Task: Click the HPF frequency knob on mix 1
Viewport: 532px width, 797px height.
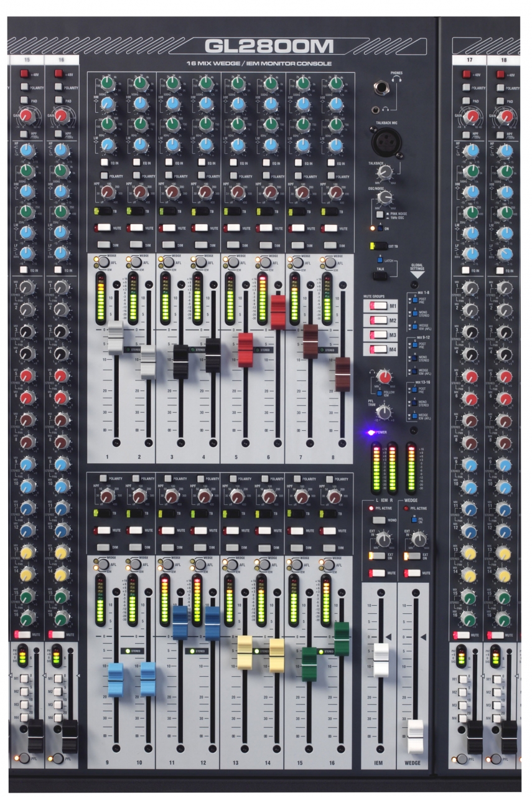Action: click(x=108, y=193)
